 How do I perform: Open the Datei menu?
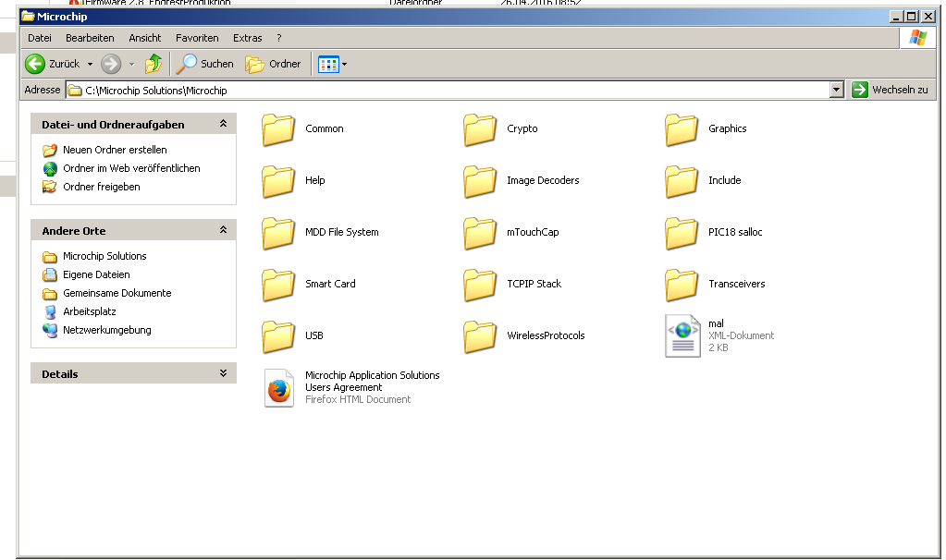[39, 38]
